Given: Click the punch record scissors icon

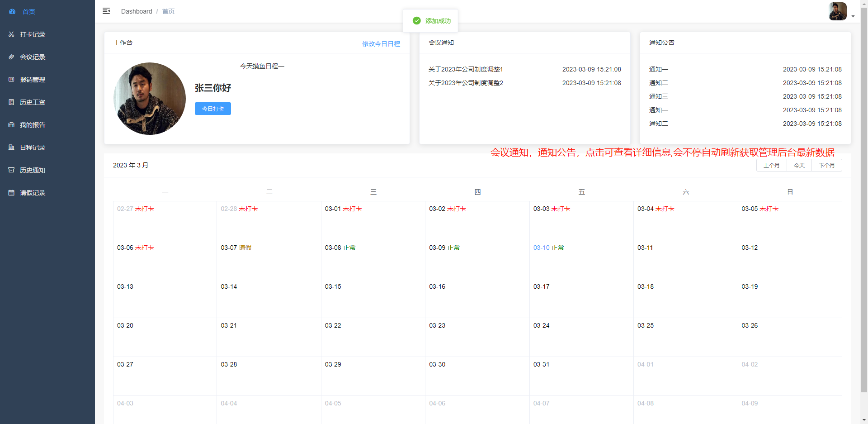Looking at the screenshot, I should pos(11,34).
